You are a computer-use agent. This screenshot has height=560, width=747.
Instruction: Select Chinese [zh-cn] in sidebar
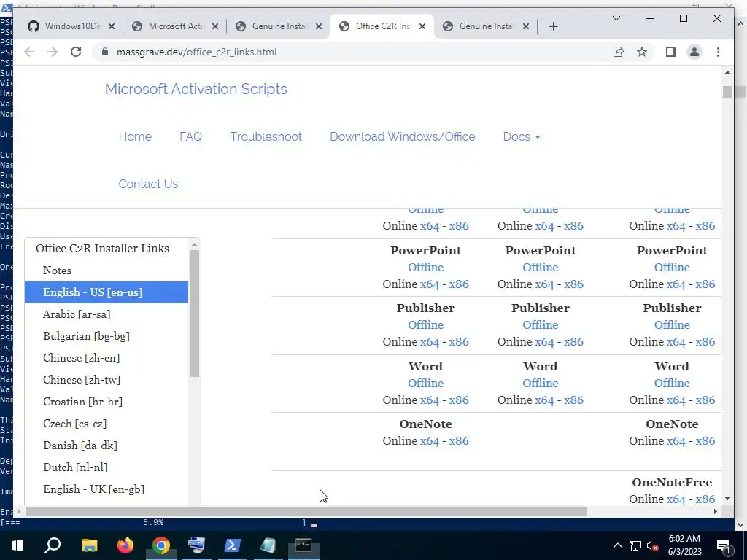82,358
